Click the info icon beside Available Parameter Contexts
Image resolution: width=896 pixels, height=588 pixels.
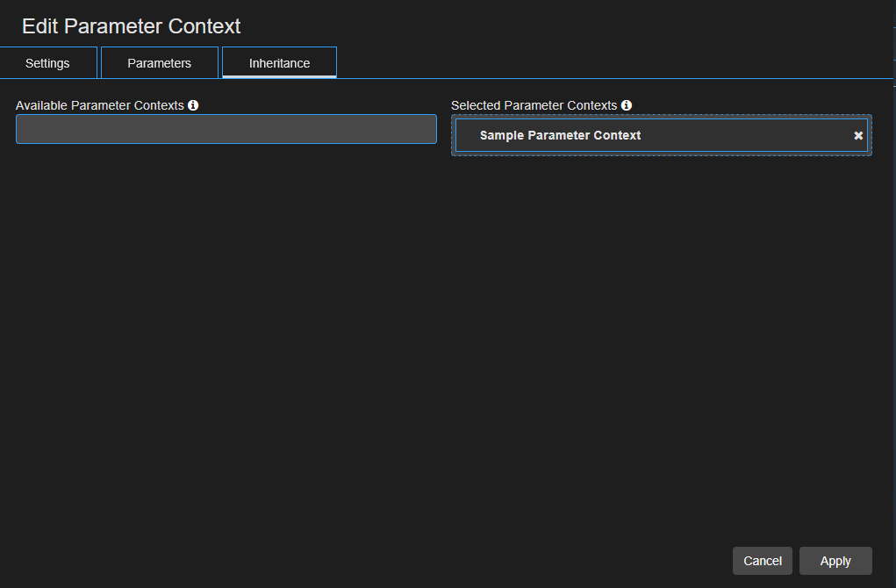point(193,105)
